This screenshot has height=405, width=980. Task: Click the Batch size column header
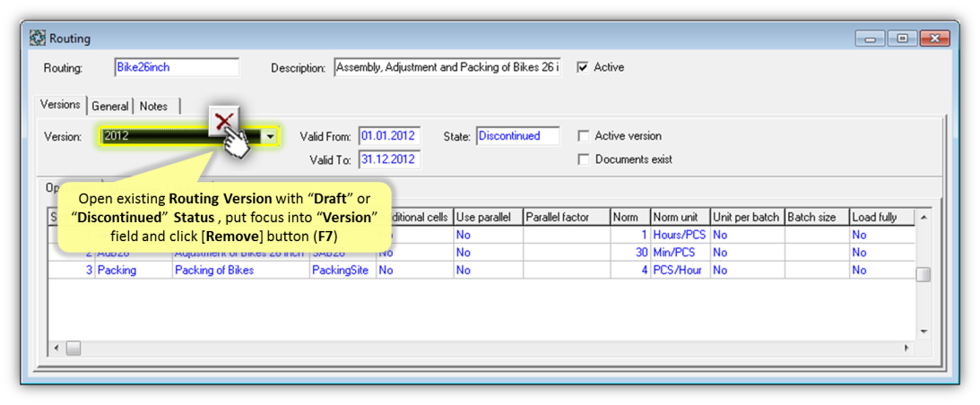(x=817, y=217)
